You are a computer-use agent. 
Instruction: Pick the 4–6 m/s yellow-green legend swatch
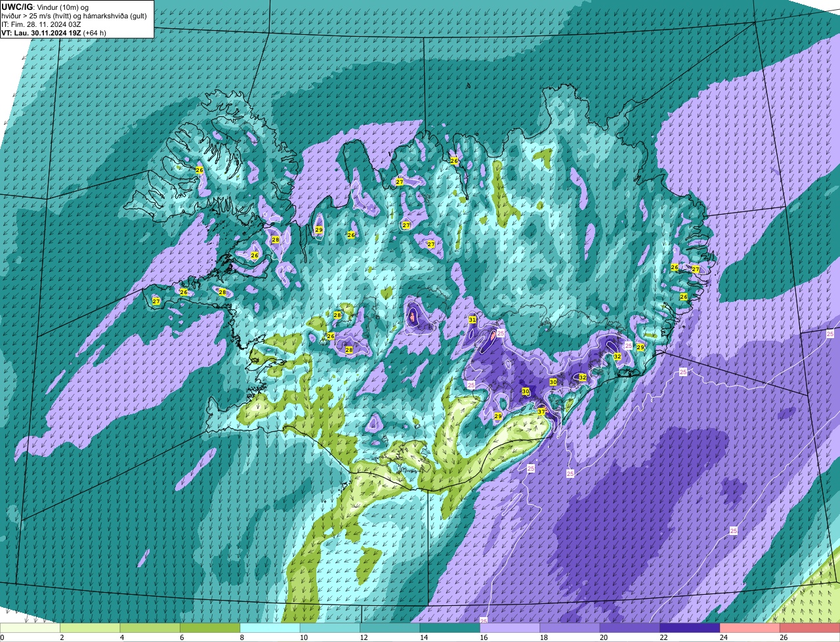[x=150, y=628]
